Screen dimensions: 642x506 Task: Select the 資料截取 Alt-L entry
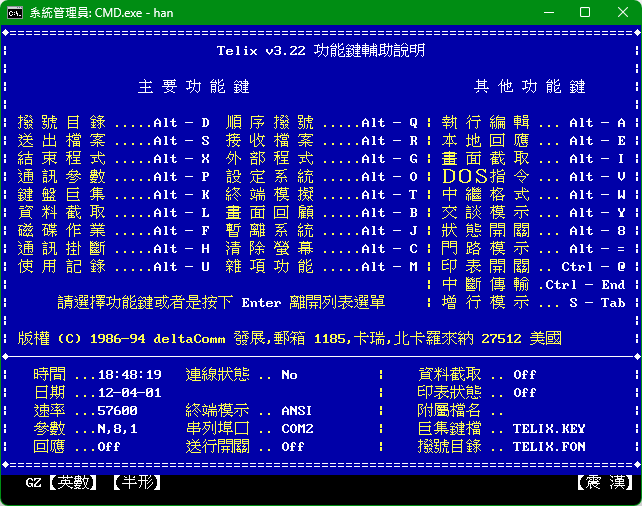click(x=114, y=212)
